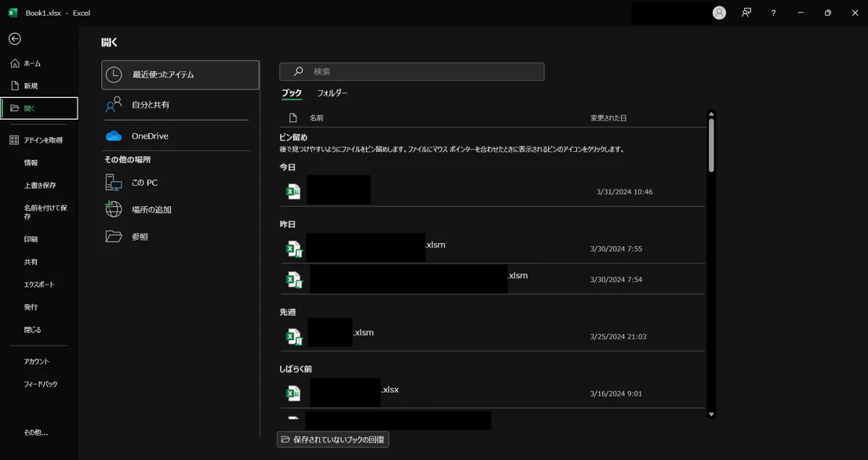Expand その他... options
The width and height of the screenshot is (868, 460).
36,433
